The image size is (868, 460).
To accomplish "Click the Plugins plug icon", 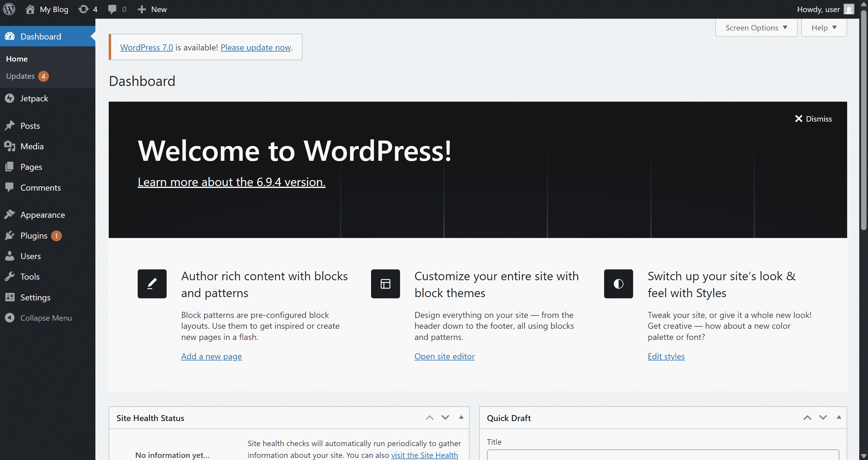I will pyautogui.click(x=10, y=235).
